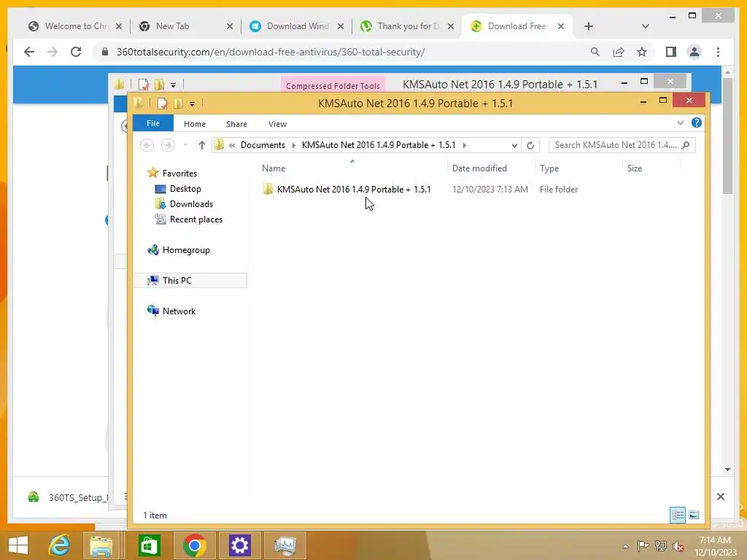
Task: Click the Chrome address bar URL
Action: pos(271,52)
